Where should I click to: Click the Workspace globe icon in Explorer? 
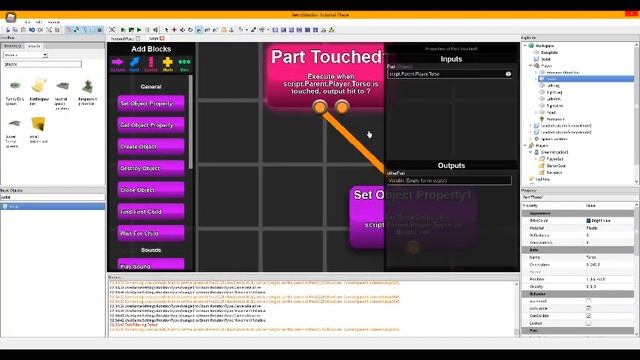pyautogui.click(x=531, y=46)
